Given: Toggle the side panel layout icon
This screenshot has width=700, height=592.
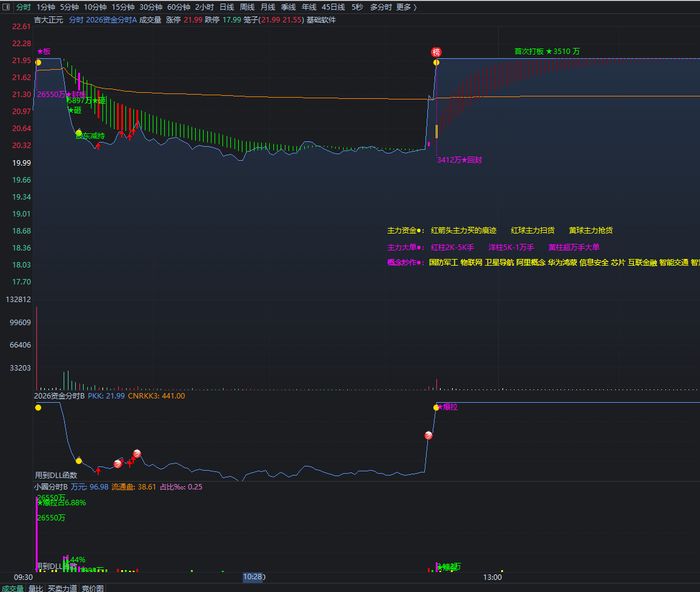Looking at the screenshot, I should coord(6,7).
